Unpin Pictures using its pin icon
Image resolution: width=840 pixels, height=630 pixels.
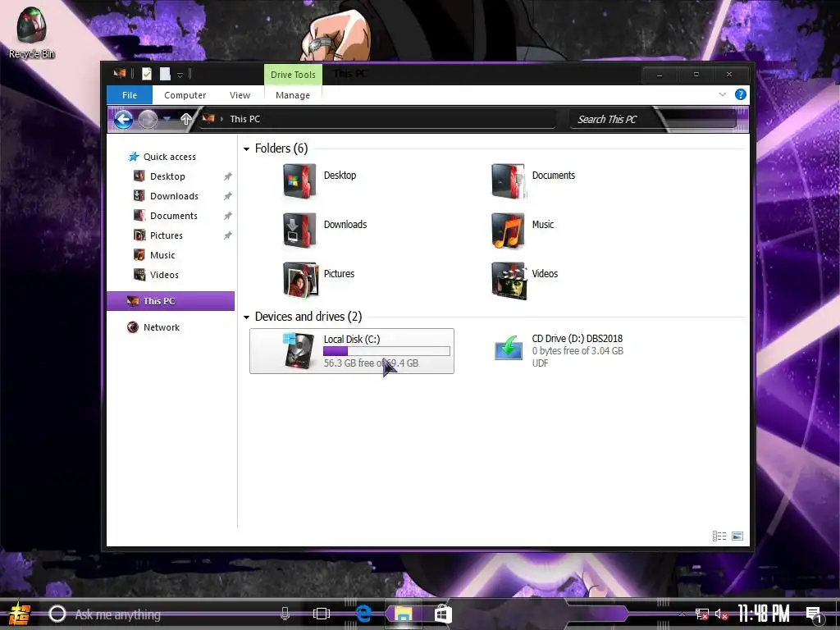pos(228,235)
